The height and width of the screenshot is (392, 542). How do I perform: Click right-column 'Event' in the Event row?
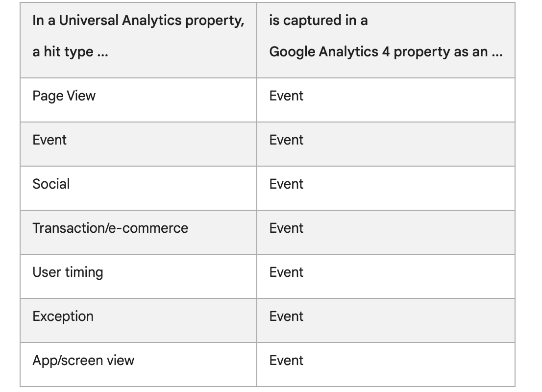pos(286,140)
